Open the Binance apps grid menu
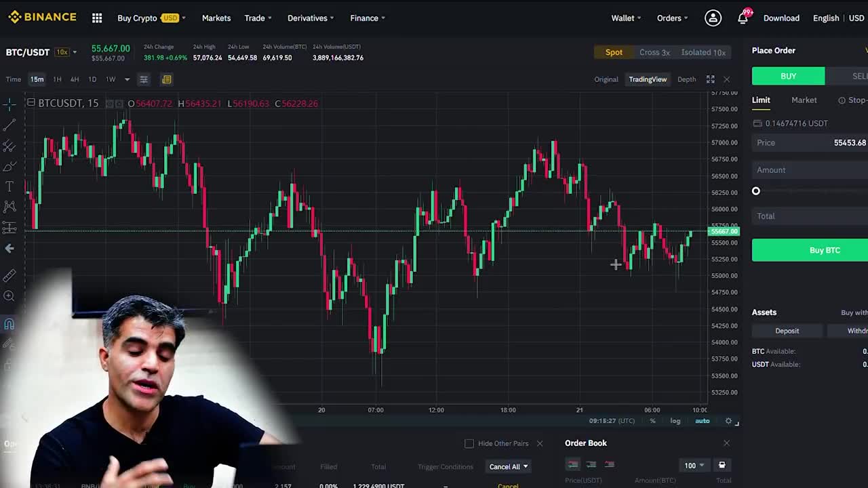The image size is (868, 488). tap(97, 18)
